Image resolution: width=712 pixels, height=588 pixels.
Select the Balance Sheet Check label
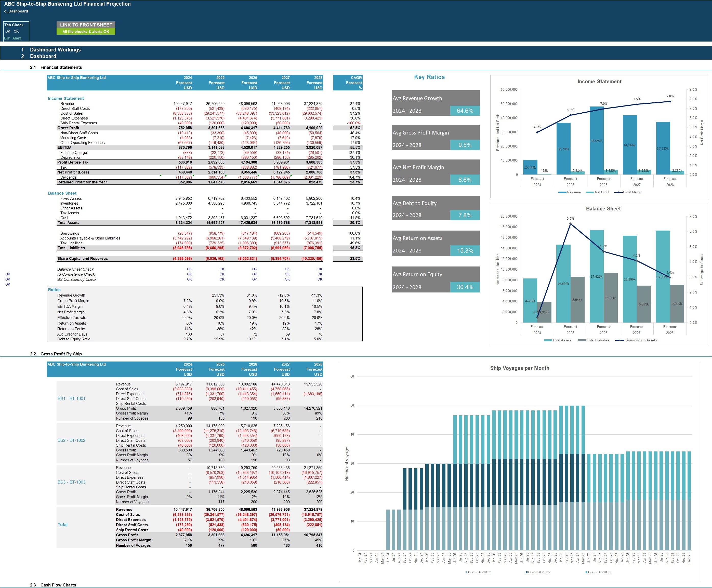75,270
